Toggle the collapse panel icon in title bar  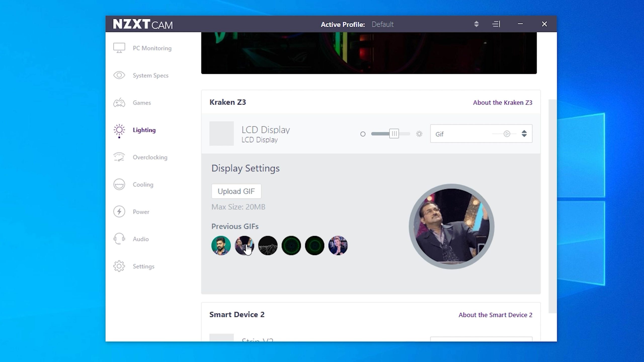click(496, 24)
